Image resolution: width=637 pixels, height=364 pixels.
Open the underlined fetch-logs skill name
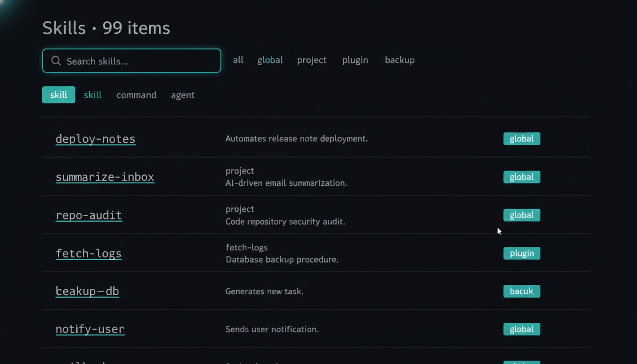click(89, 254)
